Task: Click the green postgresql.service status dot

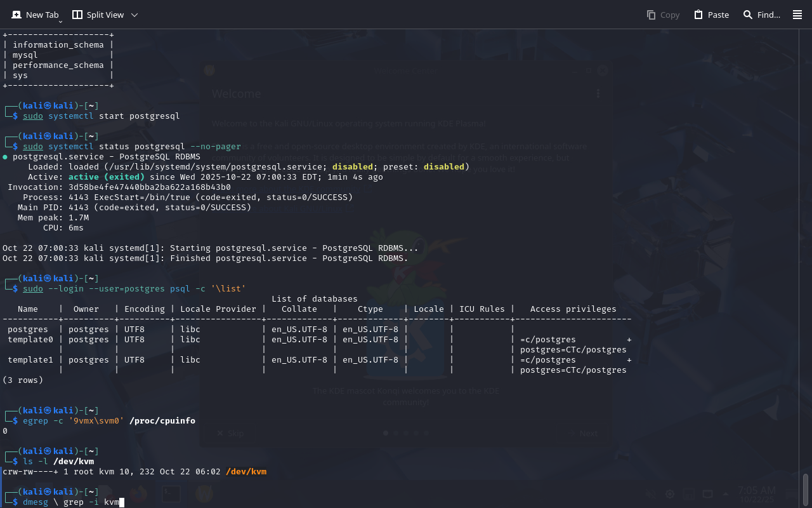Action: pos(5,157)
